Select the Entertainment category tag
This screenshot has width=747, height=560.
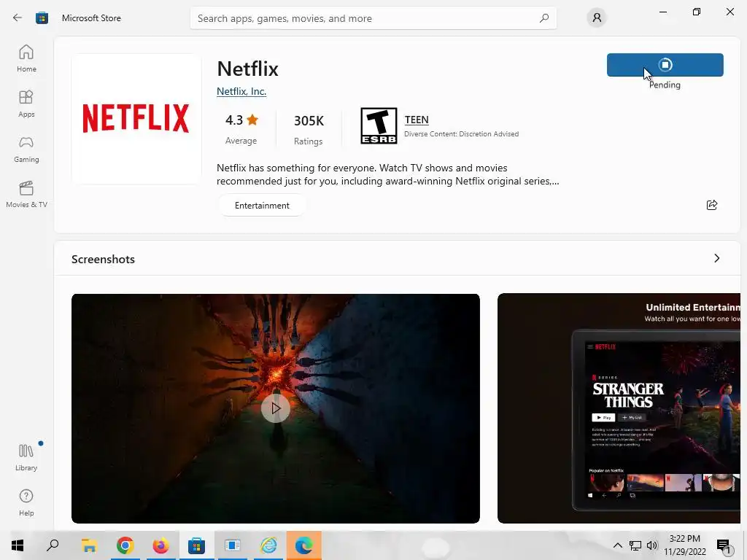click(x=262, y=205)
